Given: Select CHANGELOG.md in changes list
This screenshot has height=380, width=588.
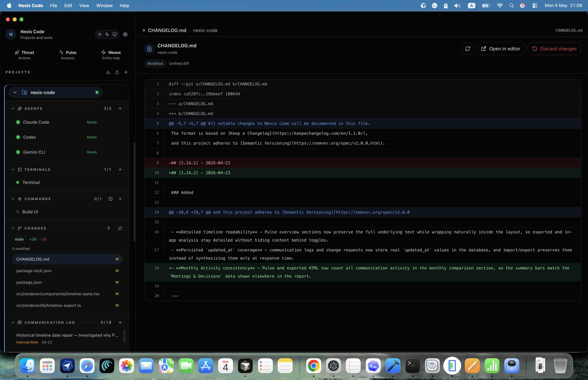Looking at the screenshot, I should tap(67, 259).
